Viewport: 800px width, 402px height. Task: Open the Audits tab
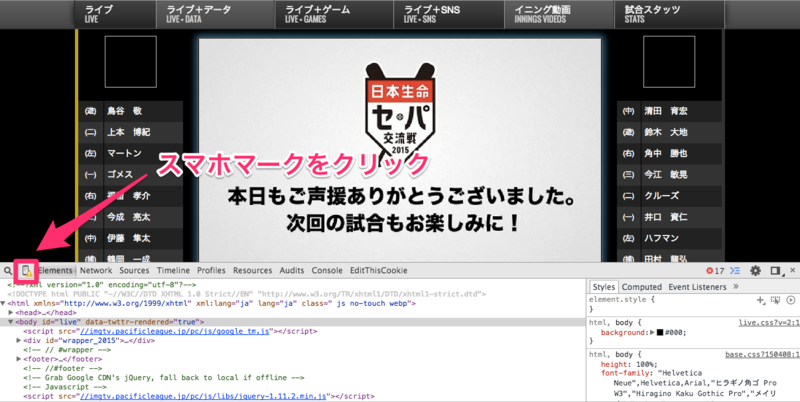pyautogui.click(x=292, y=270)
